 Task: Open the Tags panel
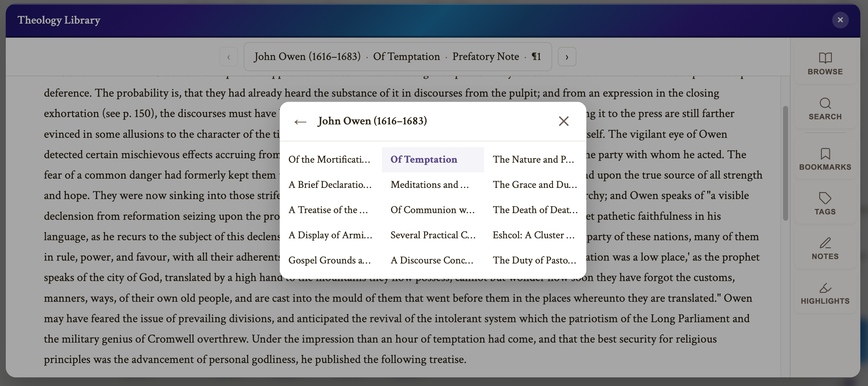point(825,204)
